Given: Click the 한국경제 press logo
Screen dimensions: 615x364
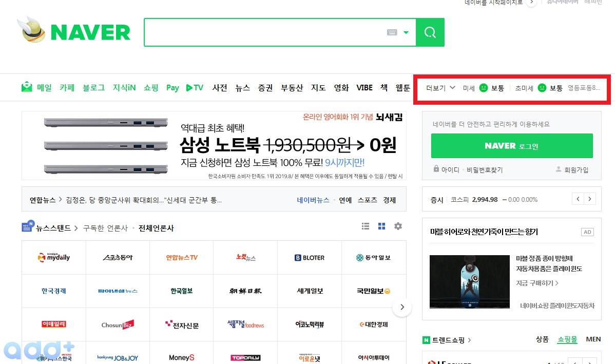Looking at the screenshot, I should [x=54, y=291].
